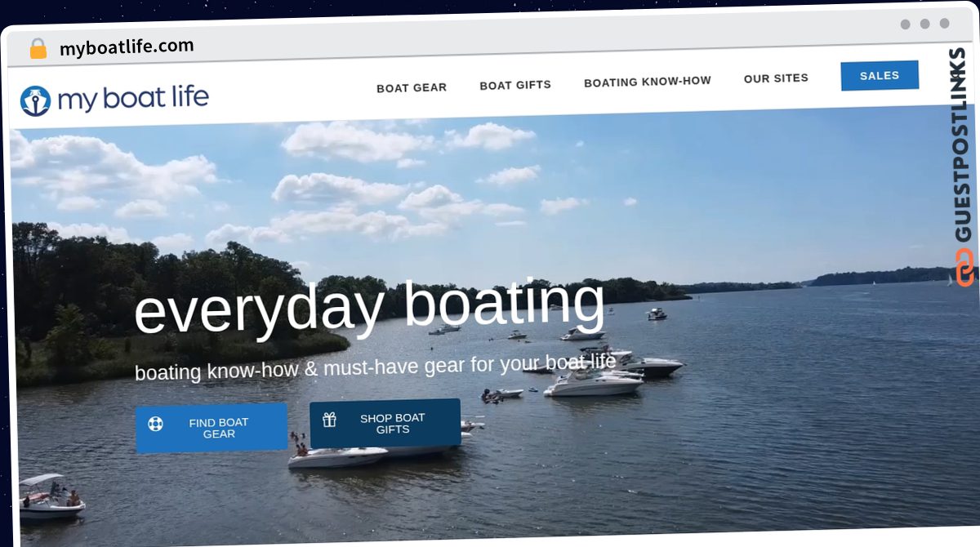Screen dimensions: 980x547
Task: Click the blue SALES button
Action: [880, 75]
